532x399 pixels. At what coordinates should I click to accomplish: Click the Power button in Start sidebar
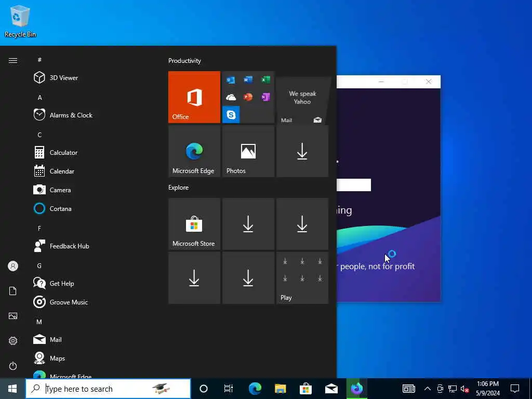[13, 366]
